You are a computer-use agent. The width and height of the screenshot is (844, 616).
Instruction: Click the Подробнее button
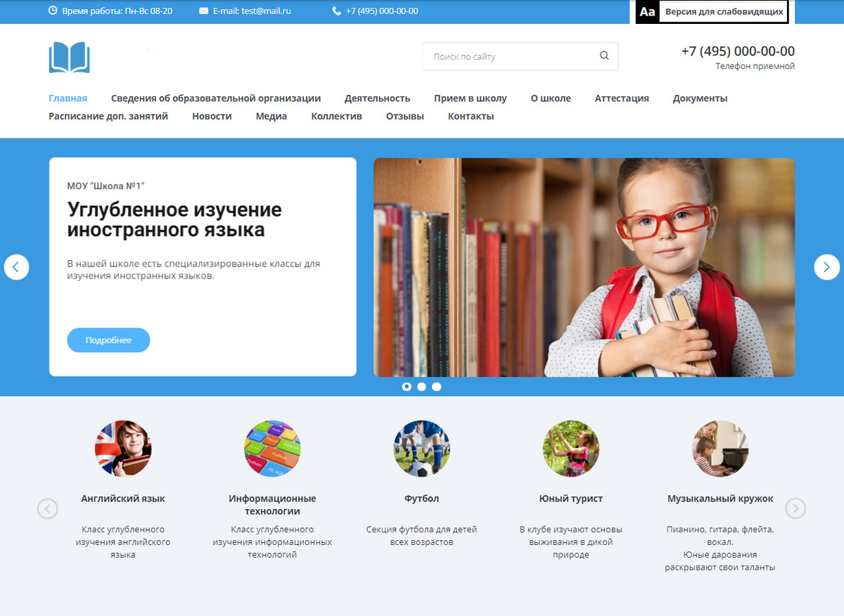click(x=108, y=340)
